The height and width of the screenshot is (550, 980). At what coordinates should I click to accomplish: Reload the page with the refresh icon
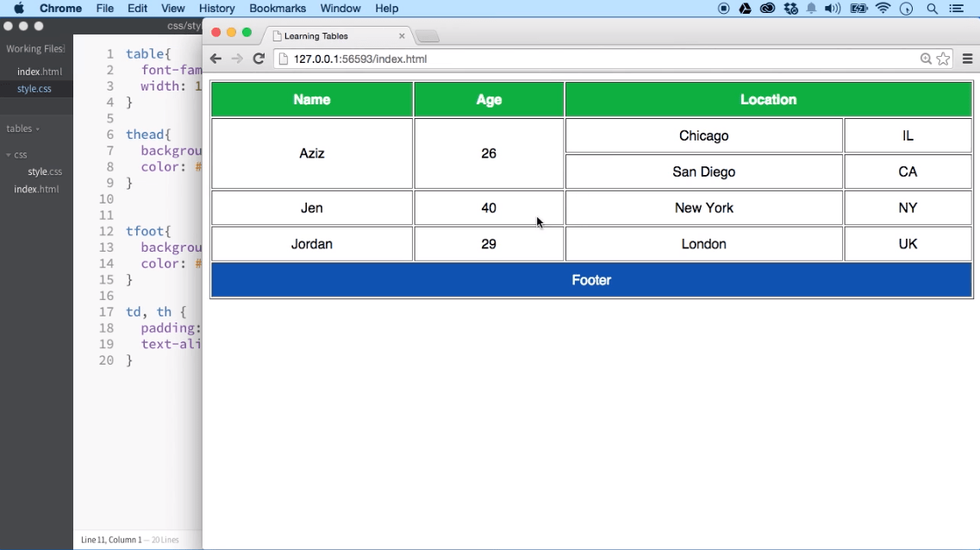click(259, 59)
